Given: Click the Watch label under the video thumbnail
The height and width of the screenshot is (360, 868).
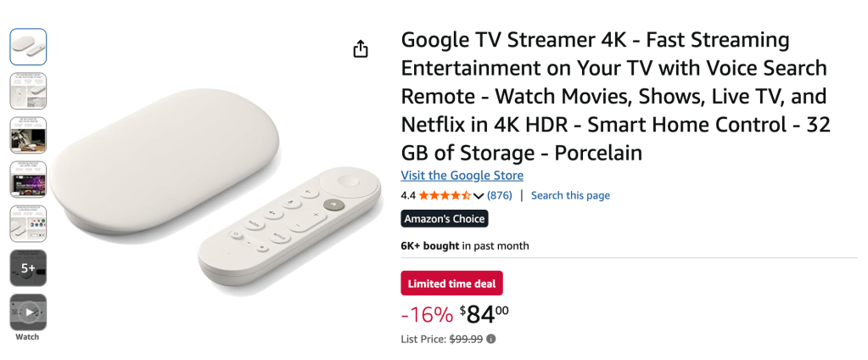Looking at the screenshot, I should (27, 337).
